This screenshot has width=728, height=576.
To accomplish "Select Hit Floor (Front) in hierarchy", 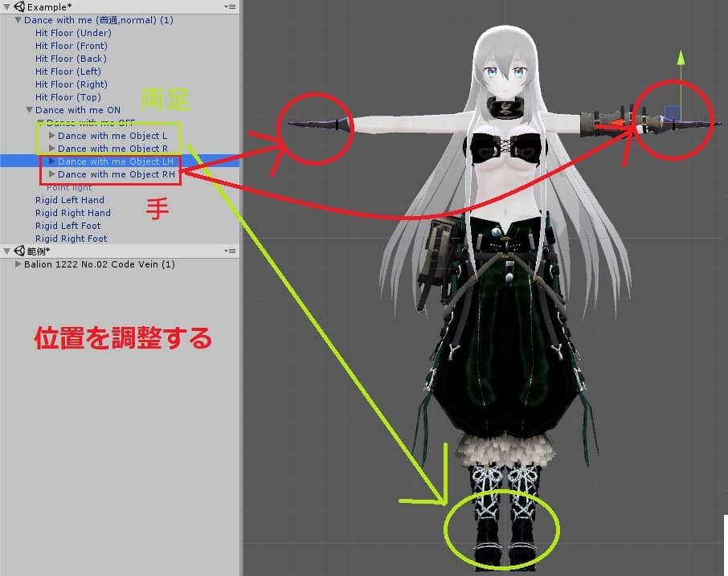I will [x=72, y=46].
